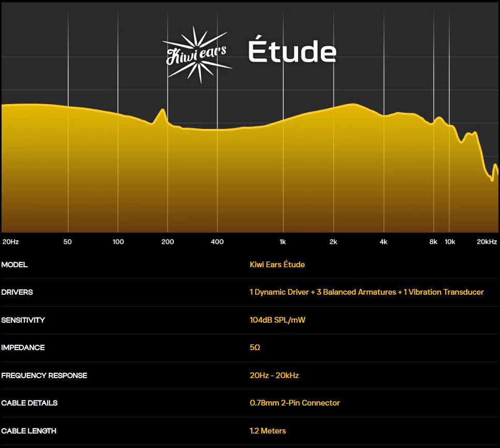Select the 5Ω impedance value
This screenshot has width=500, height=448.
(x=255, y=348)
